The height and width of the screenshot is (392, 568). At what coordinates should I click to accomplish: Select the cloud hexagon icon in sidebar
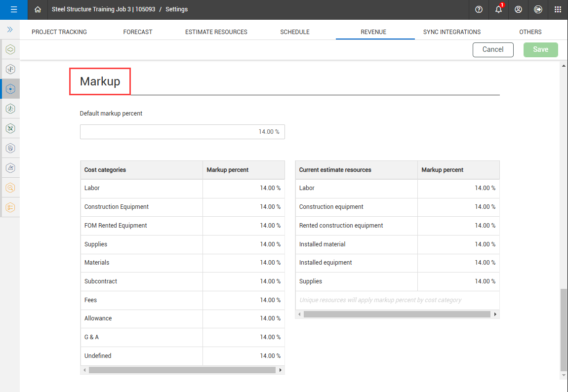(x=10, y=49)
